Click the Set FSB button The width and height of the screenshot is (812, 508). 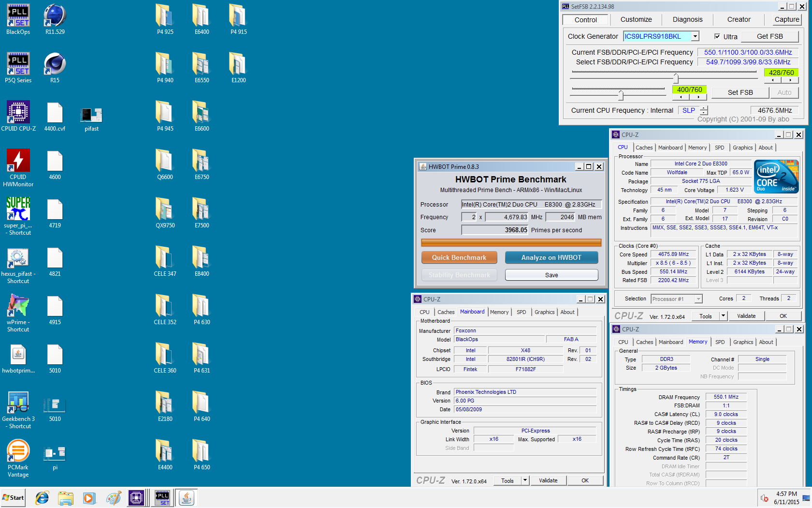click(740, 92)
